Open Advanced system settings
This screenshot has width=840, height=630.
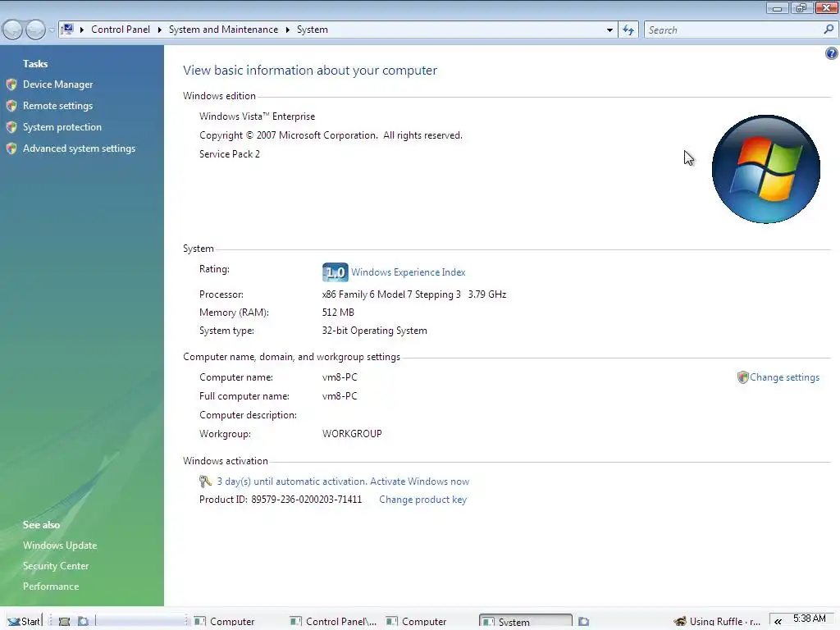coord(79,148)
